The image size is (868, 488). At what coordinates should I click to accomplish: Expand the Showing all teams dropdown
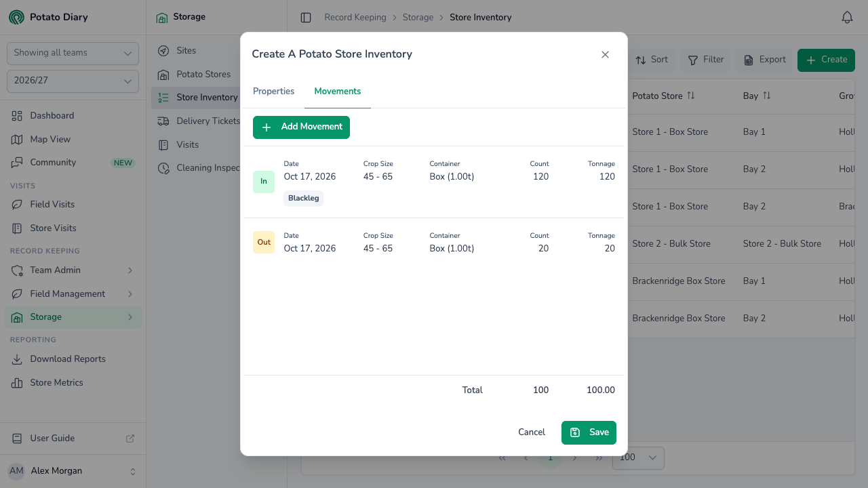point(73,53)
